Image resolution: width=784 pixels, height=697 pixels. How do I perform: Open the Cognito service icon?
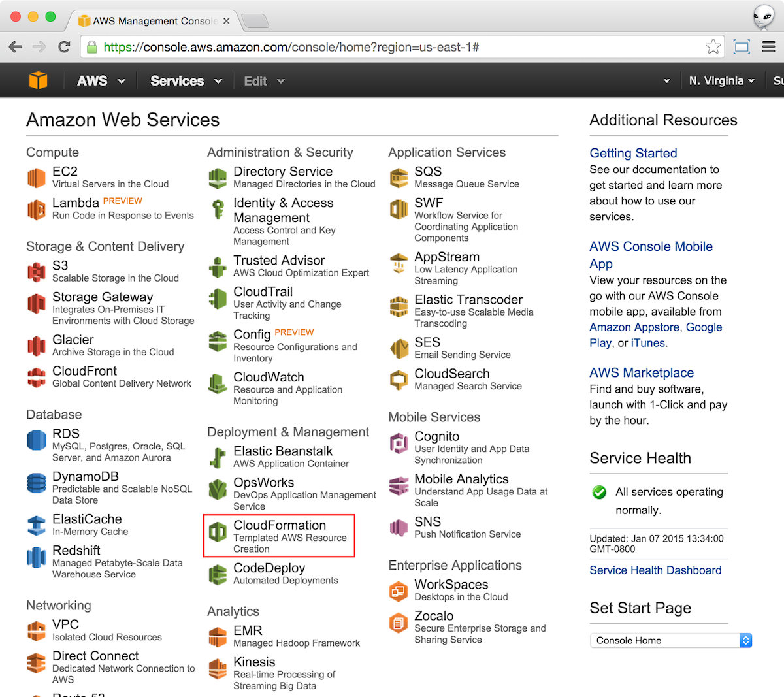coord(399,443)
